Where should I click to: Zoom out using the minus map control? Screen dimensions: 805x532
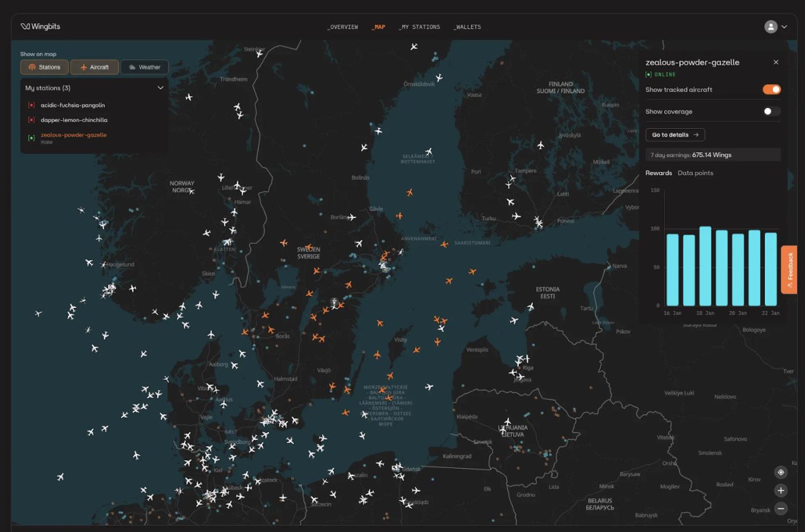tap(781, 508)
